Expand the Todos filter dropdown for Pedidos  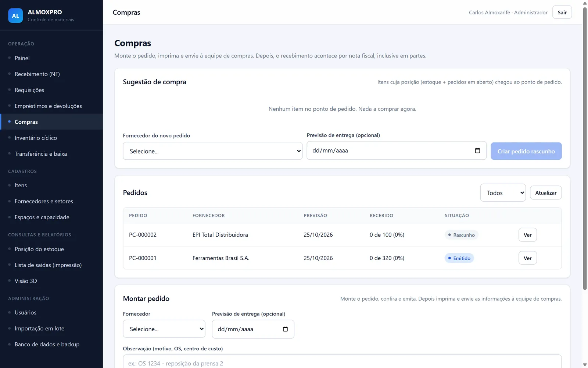coord(503,193)
